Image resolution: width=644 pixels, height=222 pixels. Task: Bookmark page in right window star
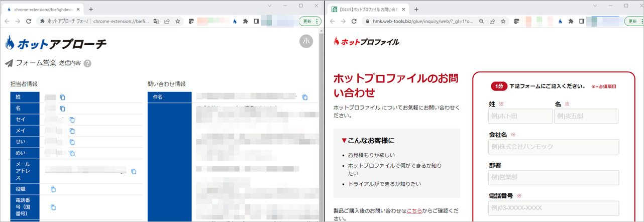point(503,22)
